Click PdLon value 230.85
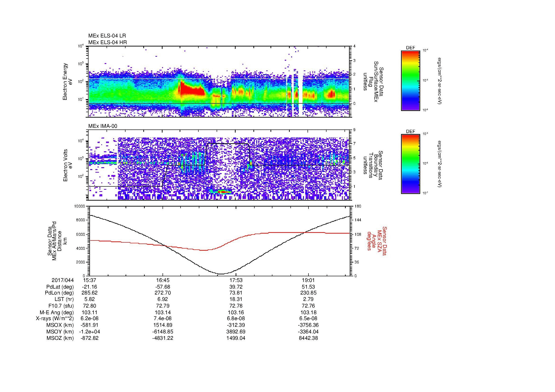The width and height of the screenshot is (555, 392). pyautogui.click(x=308, y=293)
